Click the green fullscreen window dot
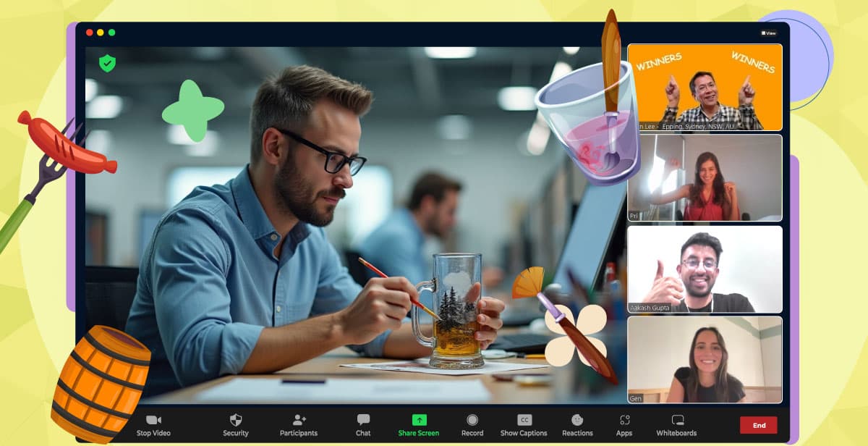 tap(111, 33)
